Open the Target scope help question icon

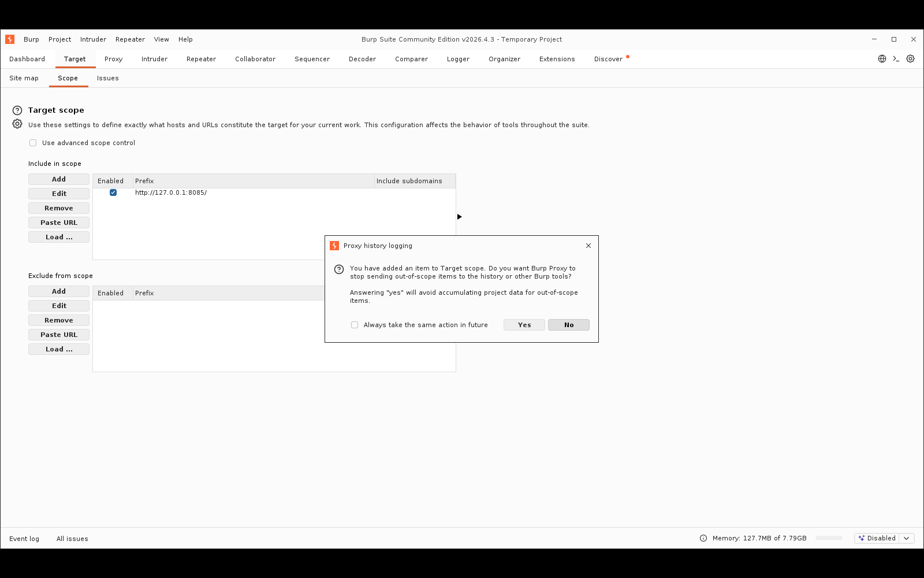[x=17, y=110]
